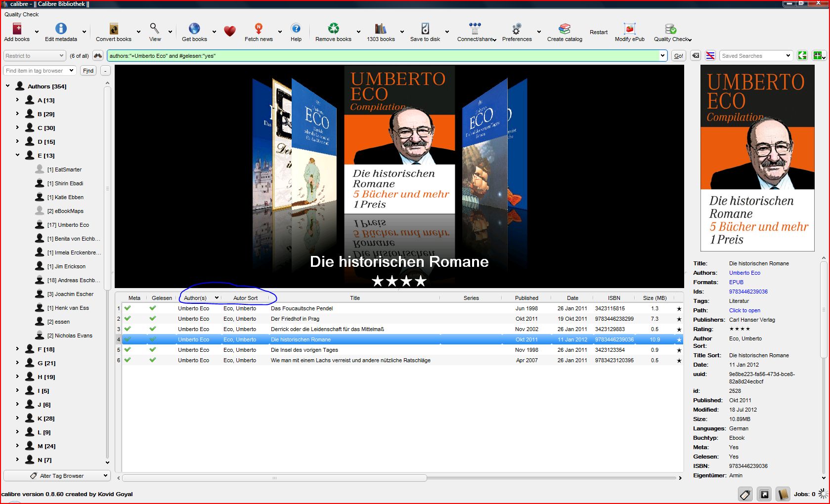Select [2] Nicholas Evans author

click(70, 336)
